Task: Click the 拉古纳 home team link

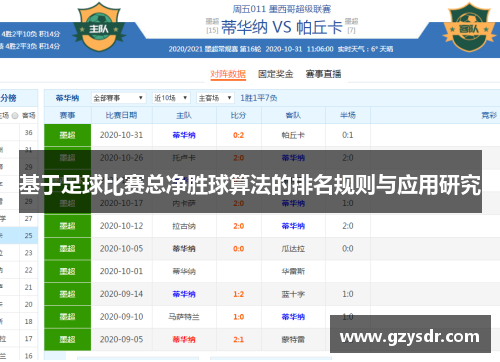Action: click(184, 226)
